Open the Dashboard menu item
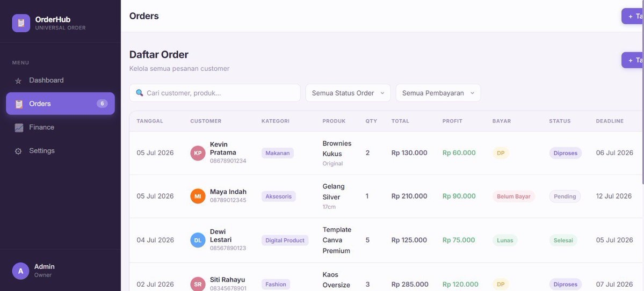The image size is (644, 291). pos(60,81)
